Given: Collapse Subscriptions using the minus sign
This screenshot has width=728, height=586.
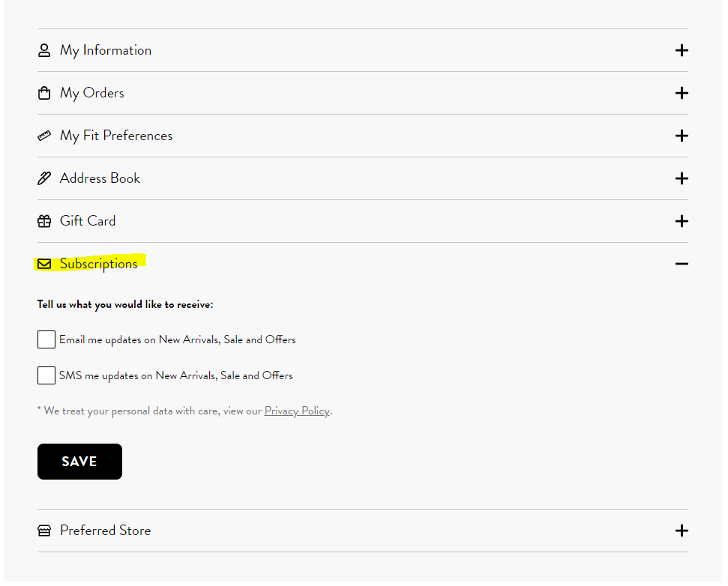Looking at the screenshot, I should point(681,264).
